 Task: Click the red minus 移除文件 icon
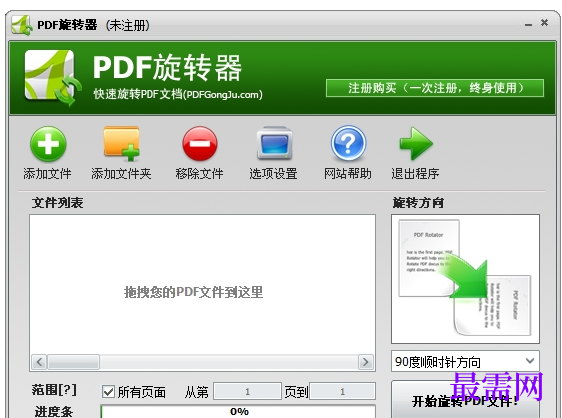pyautogui.click(x=200, y=144)
